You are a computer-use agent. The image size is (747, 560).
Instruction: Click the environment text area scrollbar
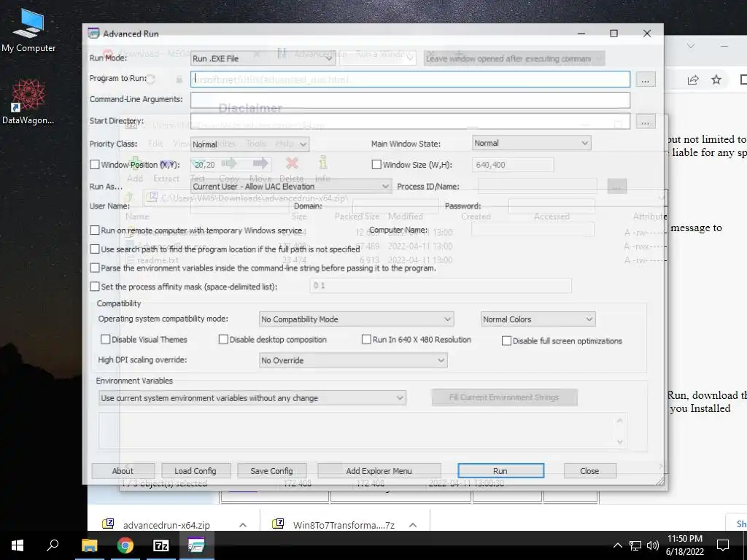click(x=620, y=431)
